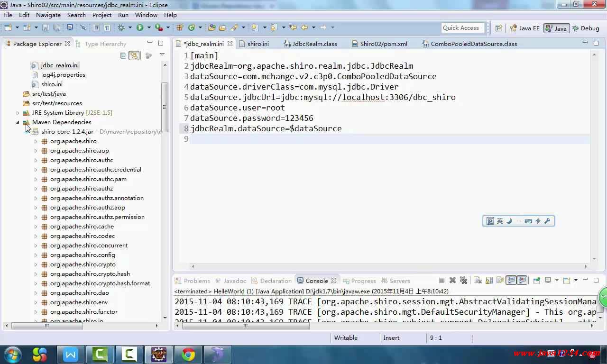Viewport: 607px width, 364px height.
Task: Click the Open Perspective icon
Action: point(498,28)
